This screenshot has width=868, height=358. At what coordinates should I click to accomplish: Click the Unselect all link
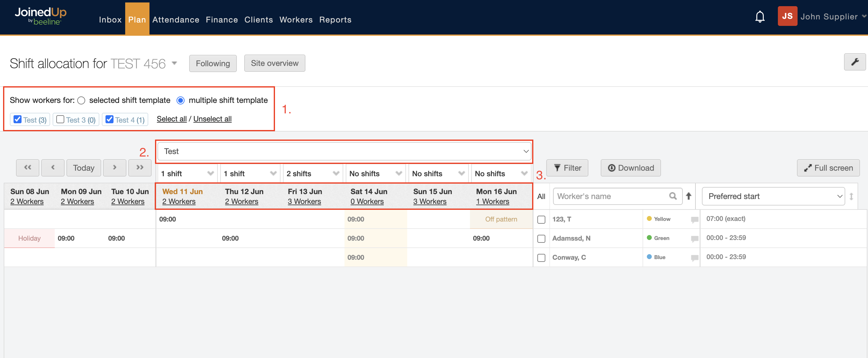212,119
